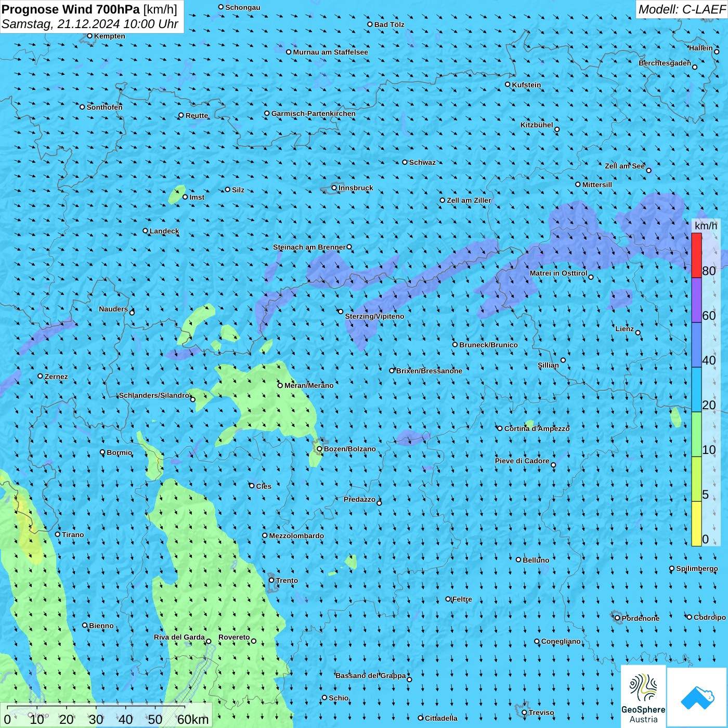The width and height of the screenshot is (728, 728).
Task: Select the Steinach am Brenner label
Action: click(x=309, y=247)
